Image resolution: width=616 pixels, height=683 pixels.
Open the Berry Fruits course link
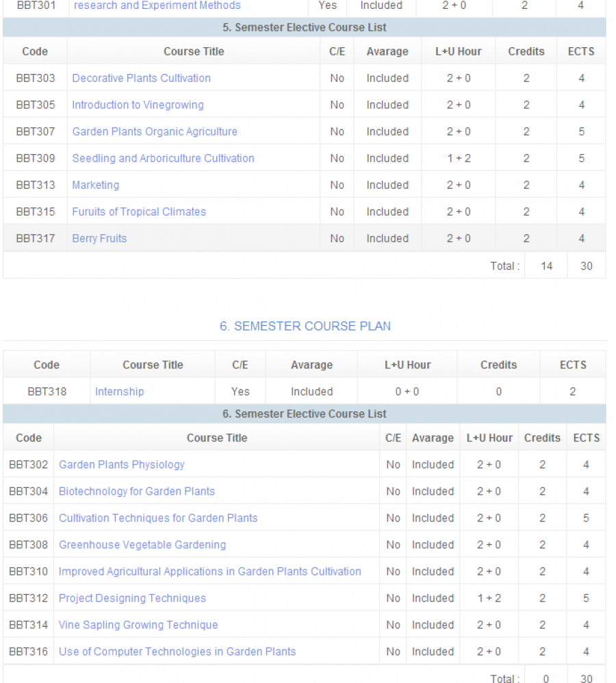99,238
